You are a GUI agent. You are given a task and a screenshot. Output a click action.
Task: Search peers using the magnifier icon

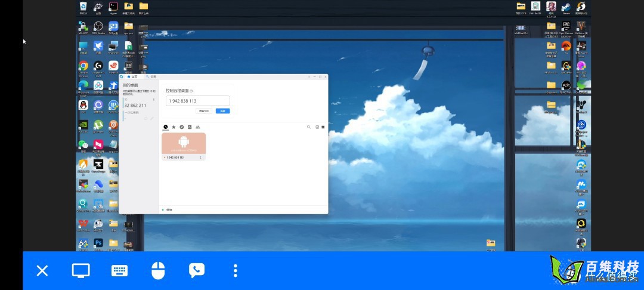308,127
